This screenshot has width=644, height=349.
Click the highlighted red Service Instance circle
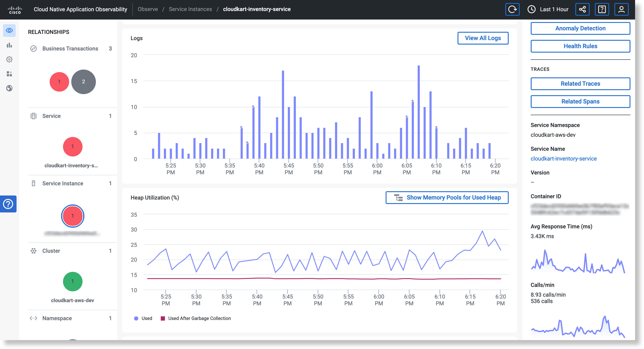pyautogui.click(x=73, y=216)
